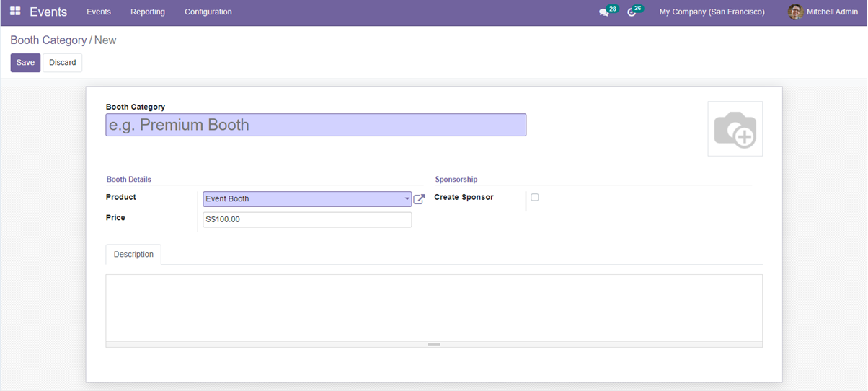Open the apps grid home menu icon

(15, 12)
